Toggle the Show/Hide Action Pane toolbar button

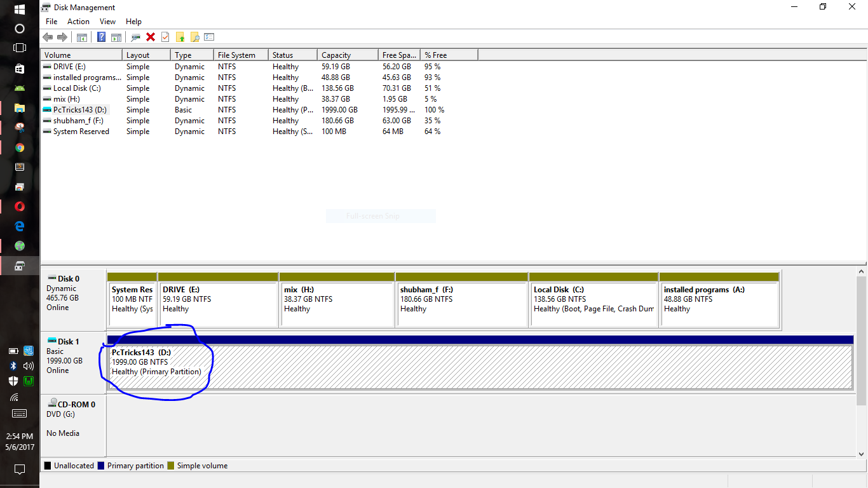(116, 36)
